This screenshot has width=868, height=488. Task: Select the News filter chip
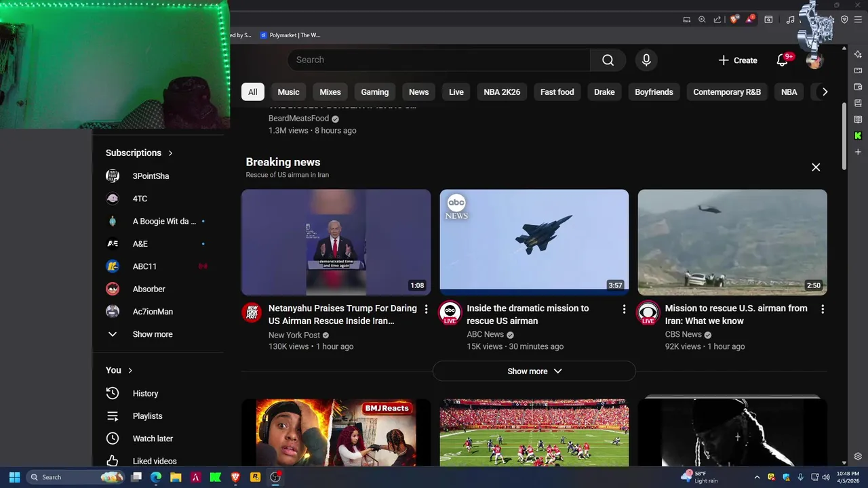pos(418,92)
